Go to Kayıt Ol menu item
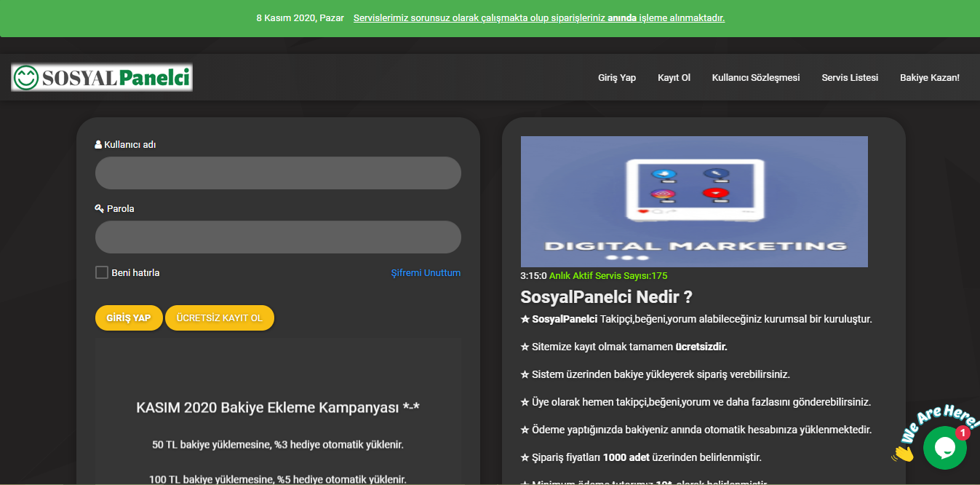This screenshot has height=485, width=980. [674, 77]
